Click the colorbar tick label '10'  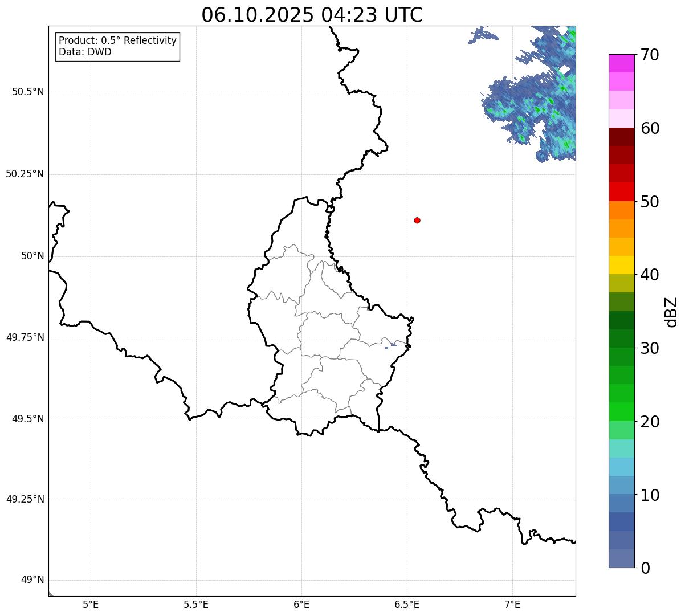[x=650, y=495]
